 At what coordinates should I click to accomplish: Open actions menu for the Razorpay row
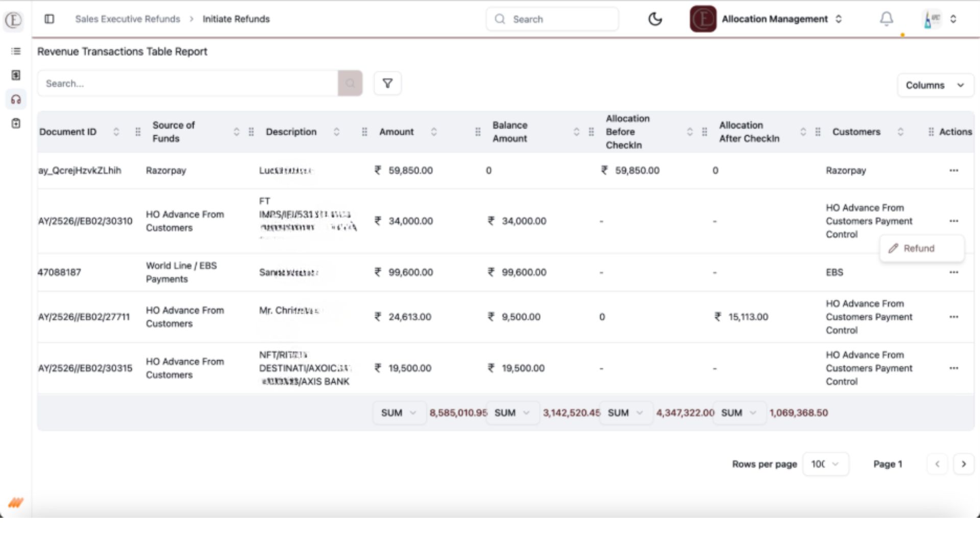pyautogui.click(x=953, y=170)
